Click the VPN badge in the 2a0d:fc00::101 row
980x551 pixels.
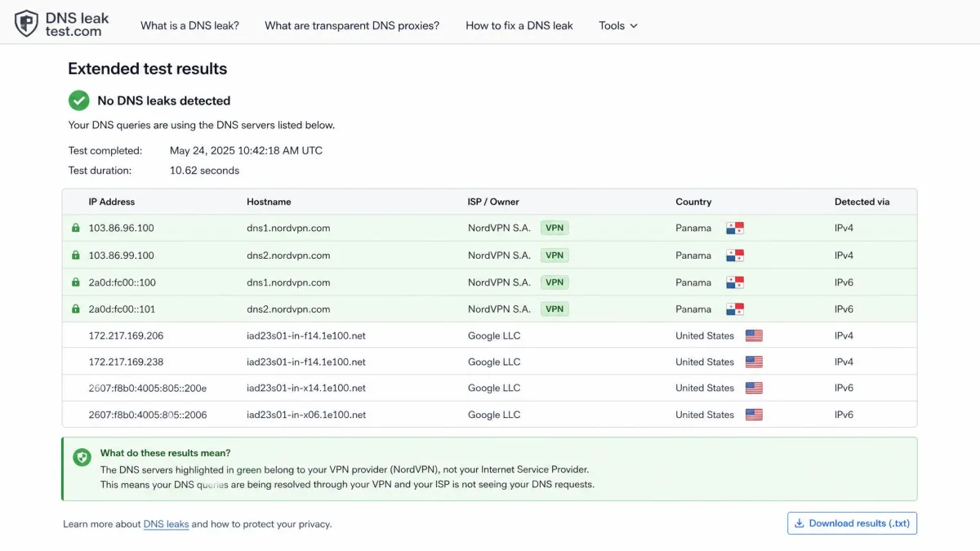click(x=555, y=309)
